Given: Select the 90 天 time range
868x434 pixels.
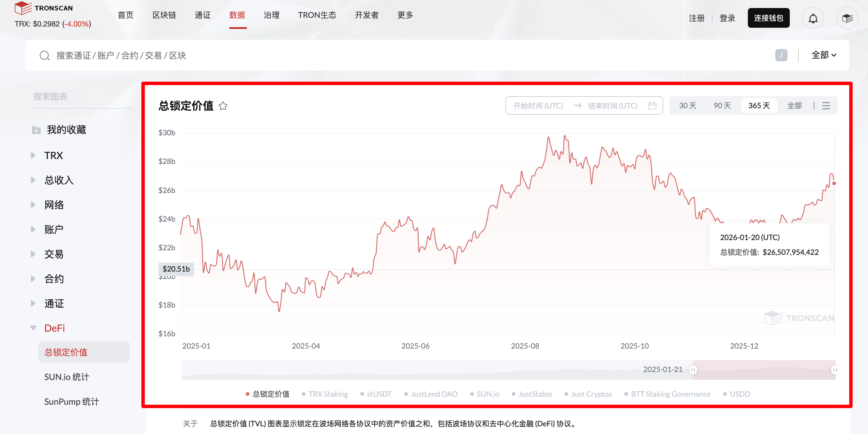Looking at the screenshot, I should point(722,105).
